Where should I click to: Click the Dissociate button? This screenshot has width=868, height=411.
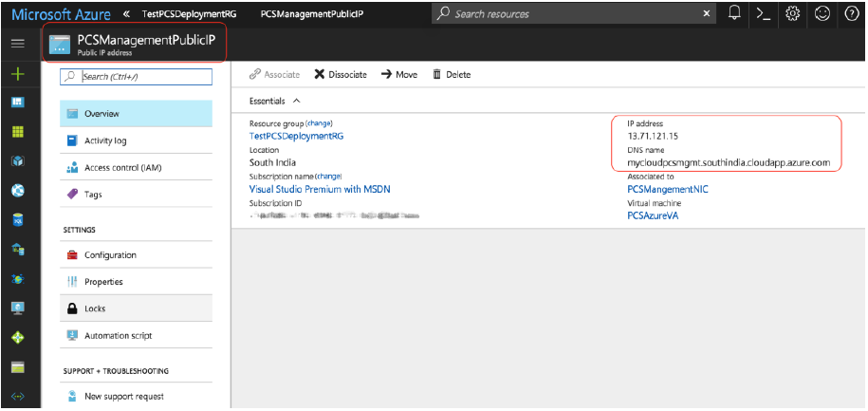coord(341,74)
